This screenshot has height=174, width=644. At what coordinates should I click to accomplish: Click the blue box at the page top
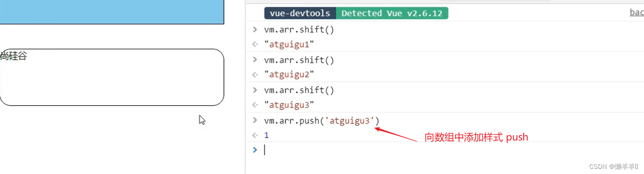coord(112,11)
